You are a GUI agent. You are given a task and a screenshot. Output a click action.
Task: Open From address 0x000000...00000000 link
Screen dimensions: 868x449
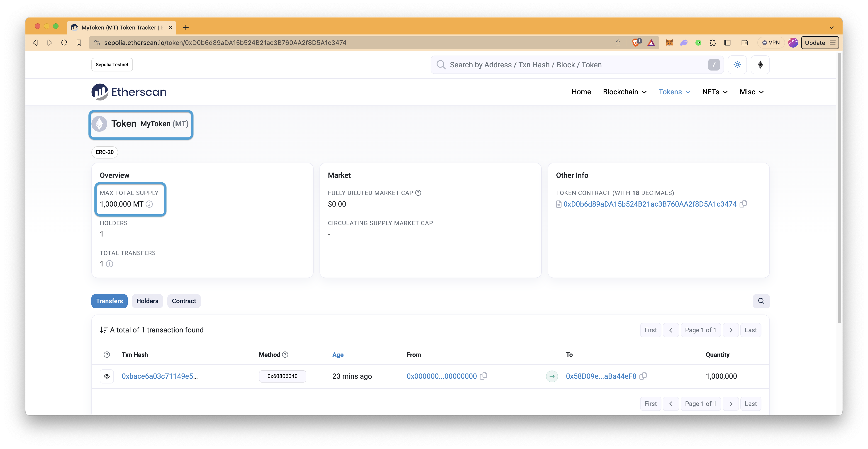[441, 376]
